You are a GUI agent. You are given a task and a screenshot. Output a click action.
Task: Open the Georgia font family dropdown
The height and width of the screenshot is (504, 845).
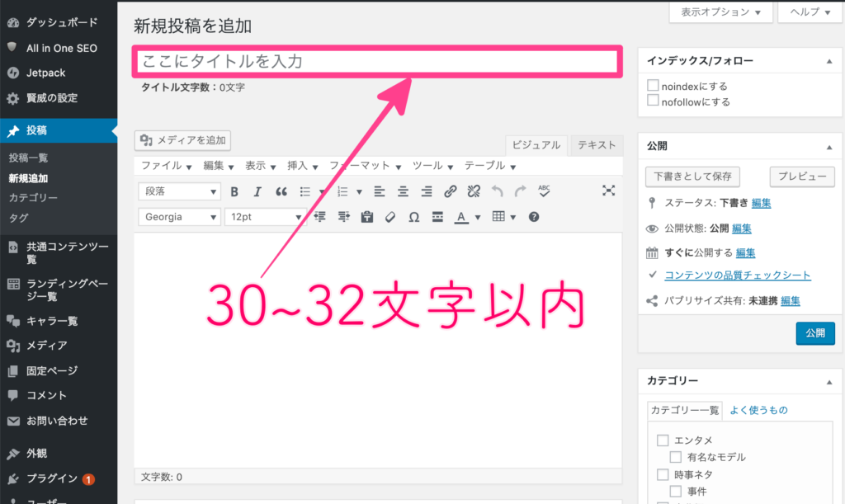point(179,217)
